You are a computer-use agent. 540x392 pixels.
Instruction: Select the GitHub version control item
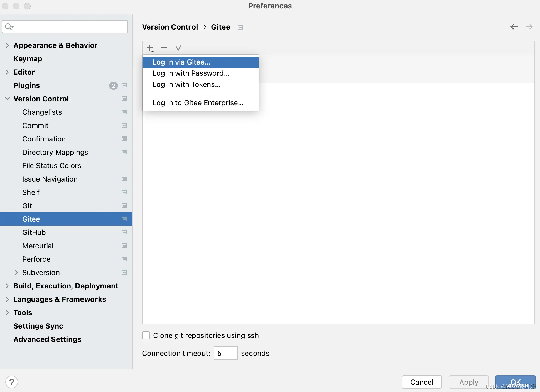33,232
